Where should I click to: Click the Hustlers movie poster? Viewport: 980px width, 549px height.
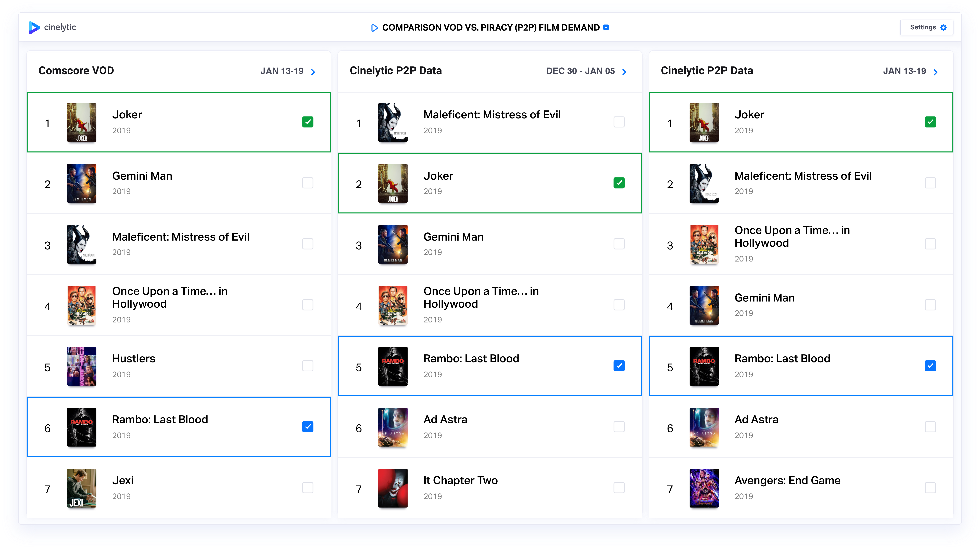pos(81,366)
